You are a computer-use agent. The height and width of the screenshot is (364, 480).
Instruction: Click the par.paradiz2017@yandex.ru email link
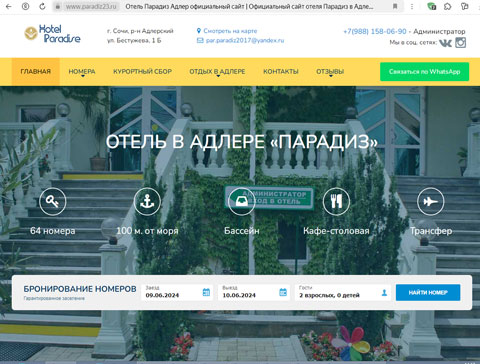245,40
